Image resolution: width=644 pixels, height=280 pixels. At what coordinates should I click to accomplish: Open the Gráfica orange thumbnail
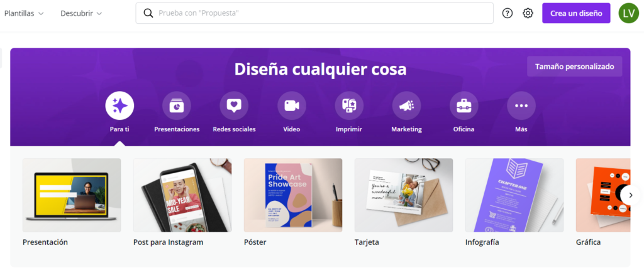pos(603,195)
